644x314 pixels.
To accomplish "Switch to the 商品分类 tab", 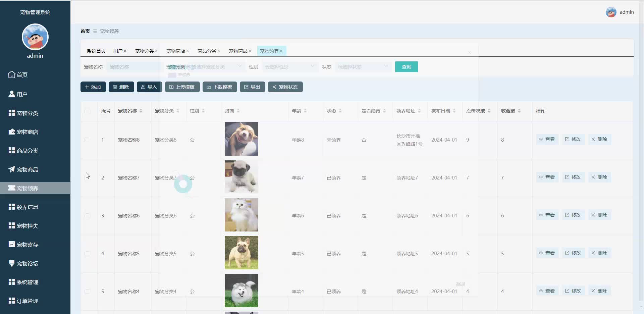I will click(x=207, y=51).
